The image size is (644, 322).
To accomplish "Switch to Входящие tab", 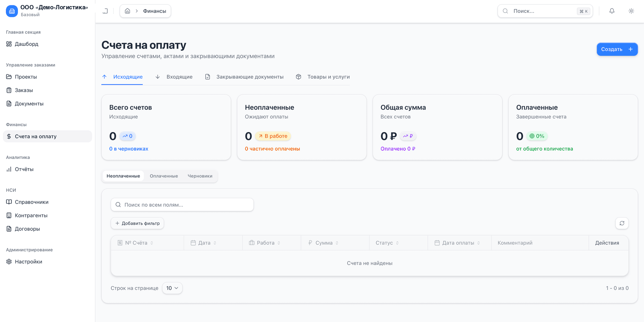I will click(174, 77).
